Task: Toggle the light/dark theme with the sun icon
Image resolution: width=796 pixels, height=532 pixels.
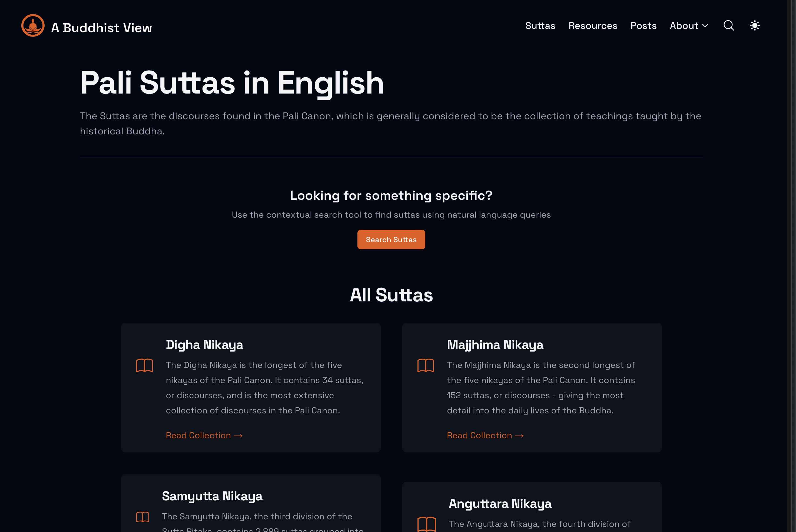Action: click(755, 25)
